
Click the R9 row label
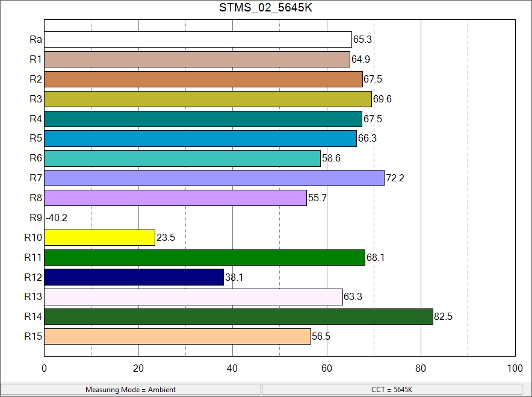[x=36, y=217]
